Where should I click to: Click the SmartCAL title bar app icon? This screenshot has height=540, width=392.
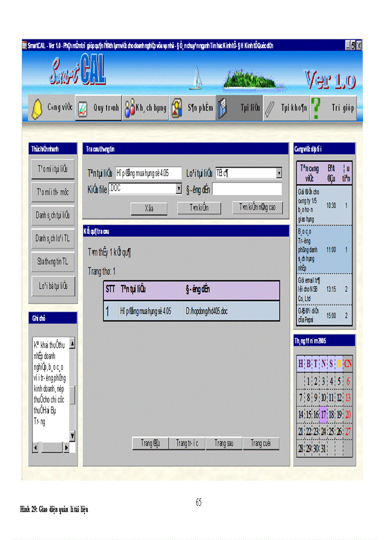tap(24, 45)
